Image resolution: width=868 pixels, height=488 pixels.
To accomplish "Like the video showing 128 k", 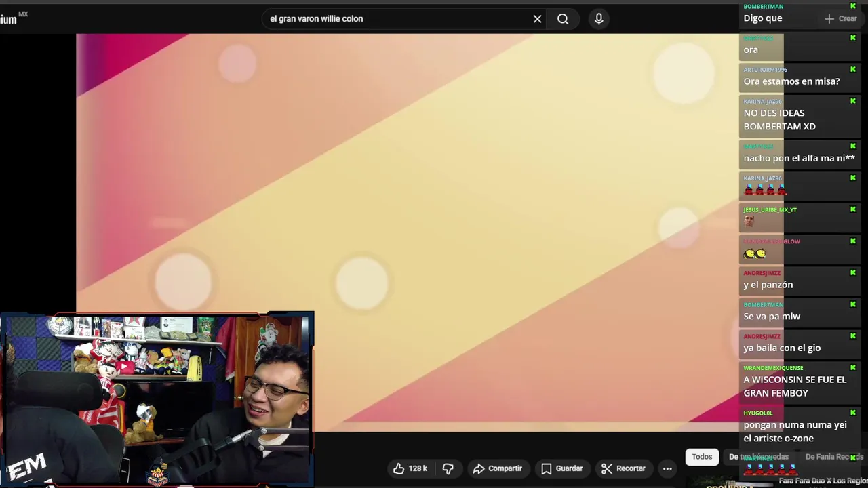I will 410,468.
